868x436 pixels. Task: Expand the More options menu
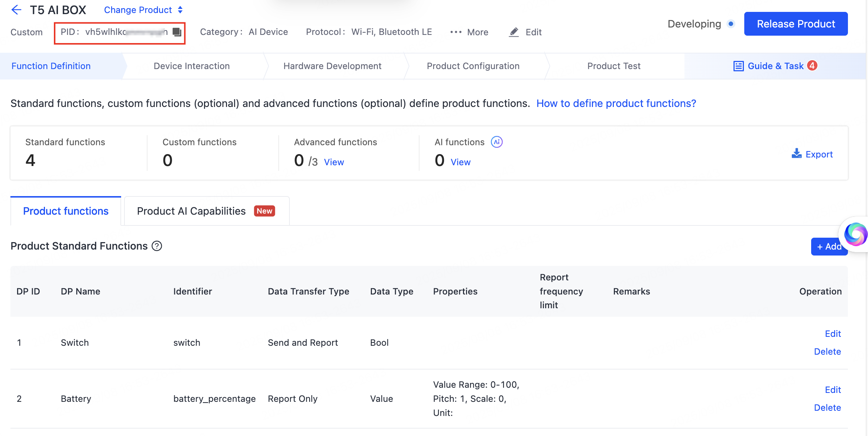click(469, 32)
